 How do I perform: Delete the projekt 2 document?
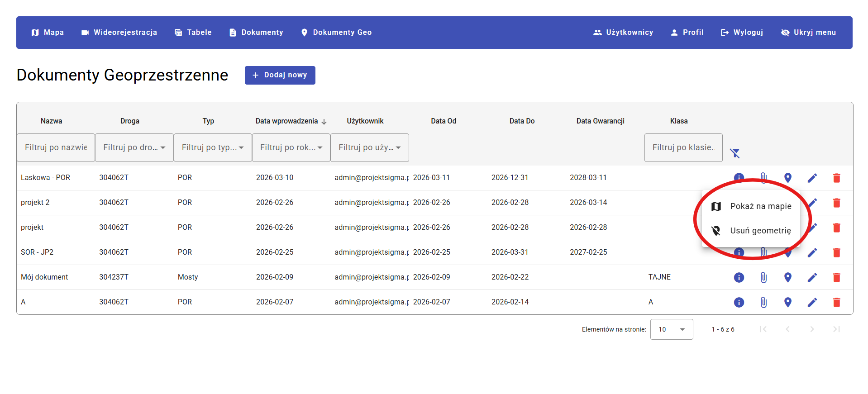tap(836, 203)
